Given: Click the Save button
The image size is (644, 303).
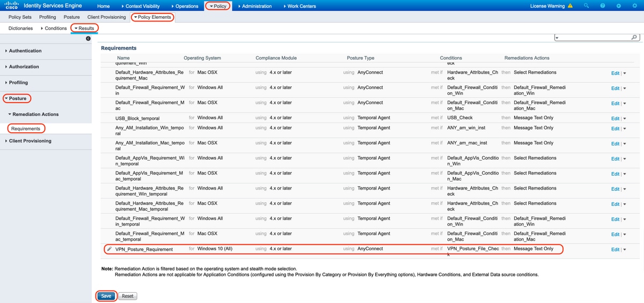Looking at the screenshot, I should [x=106, y=296].
